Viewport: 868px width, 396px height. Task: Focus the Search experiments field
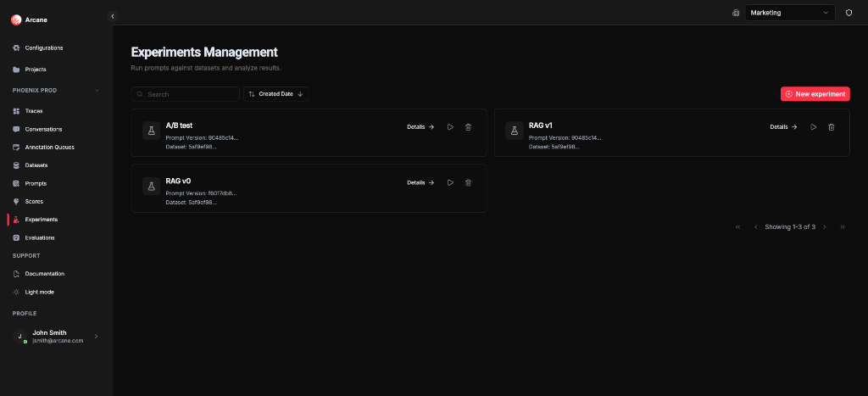[x=185, y=94]
